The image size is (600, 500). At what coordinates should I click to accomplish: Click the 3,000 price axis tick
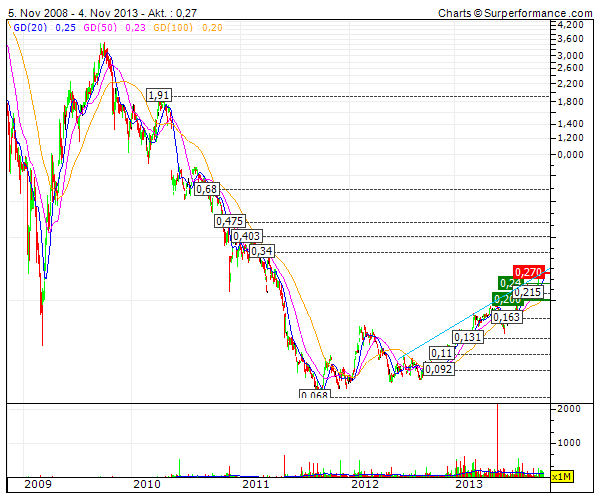(x=570, y=55)
